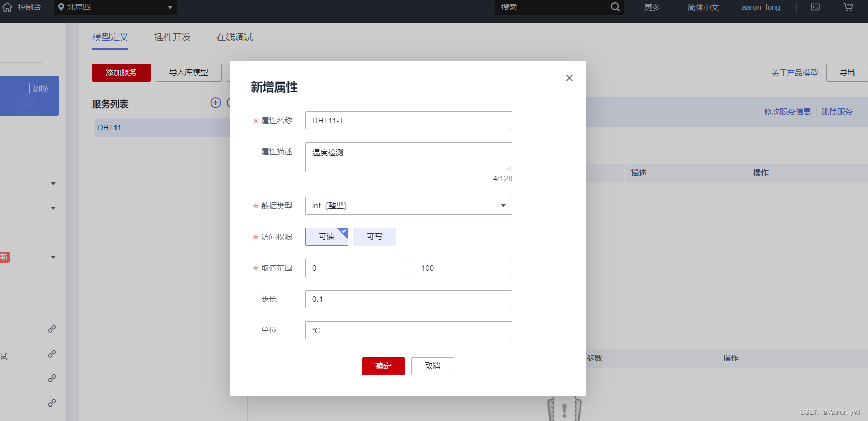Click the 步长 input field
868x421 pixels.
408,299
